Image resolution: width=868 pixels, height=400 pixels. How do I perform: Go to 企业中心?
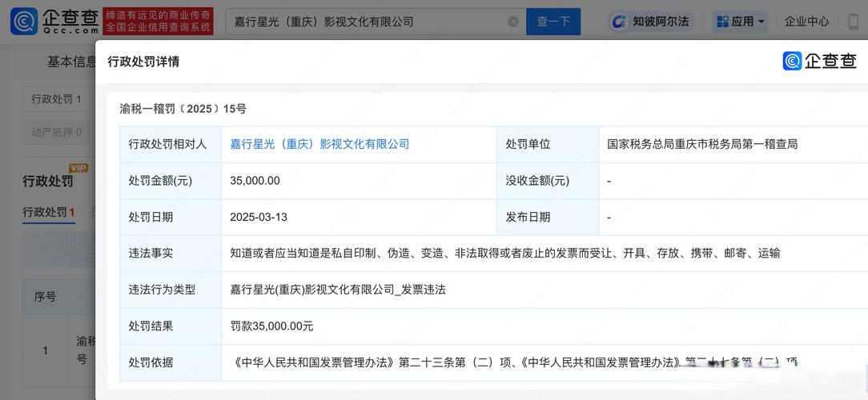tap(806, 22)
